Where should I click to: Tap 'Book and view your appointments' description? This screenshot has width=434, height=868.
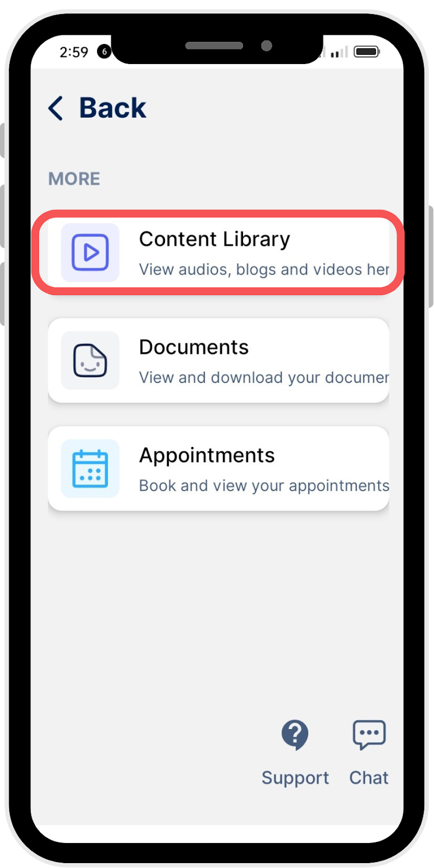point(264,485)
